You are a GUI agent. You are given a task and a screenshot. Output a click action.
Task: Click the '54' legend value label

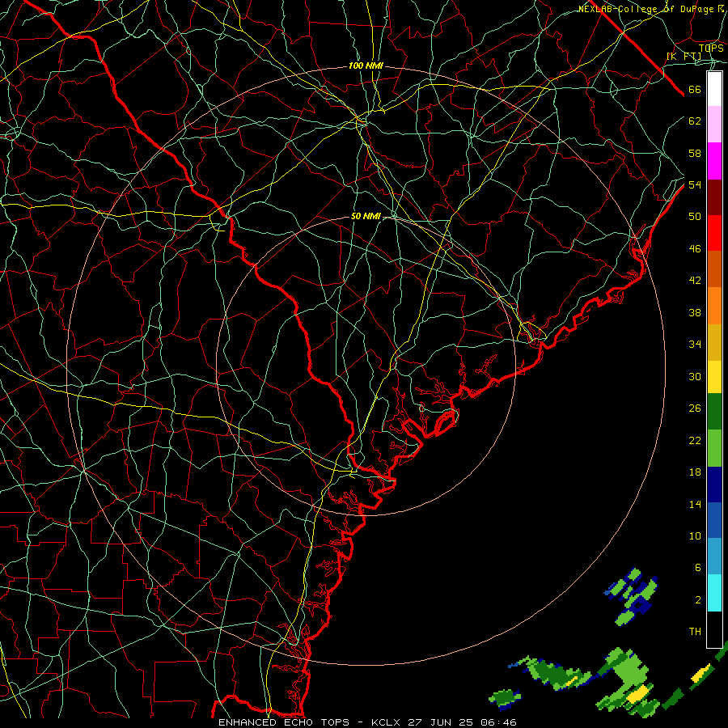695,184
